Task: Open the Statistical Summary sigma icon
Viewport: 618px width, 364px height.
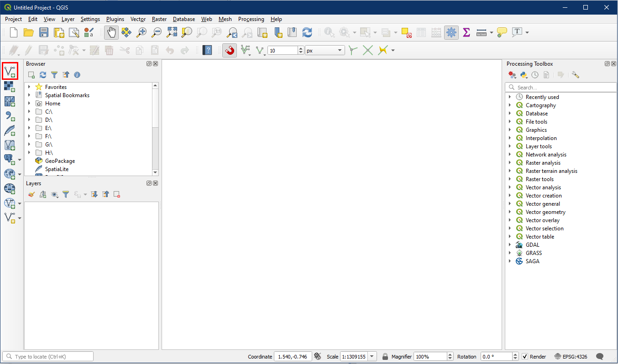Action: (466, 32)
